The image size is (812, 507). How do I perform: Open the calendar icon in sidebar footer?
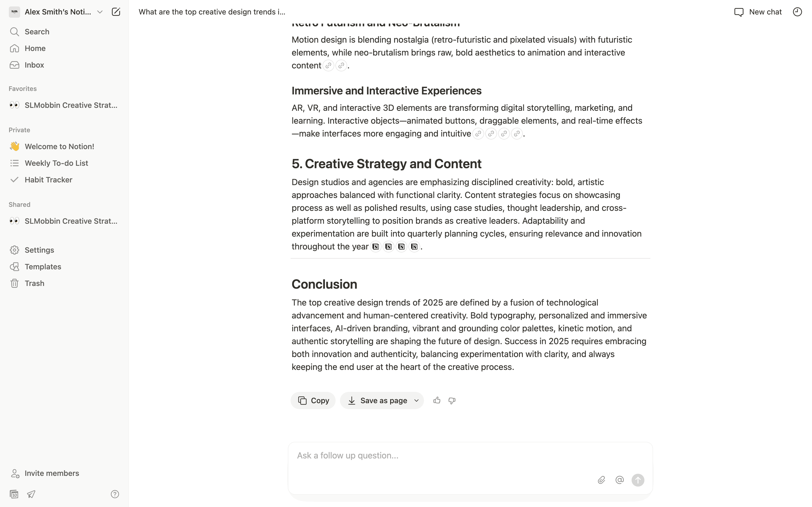point(14,494)
